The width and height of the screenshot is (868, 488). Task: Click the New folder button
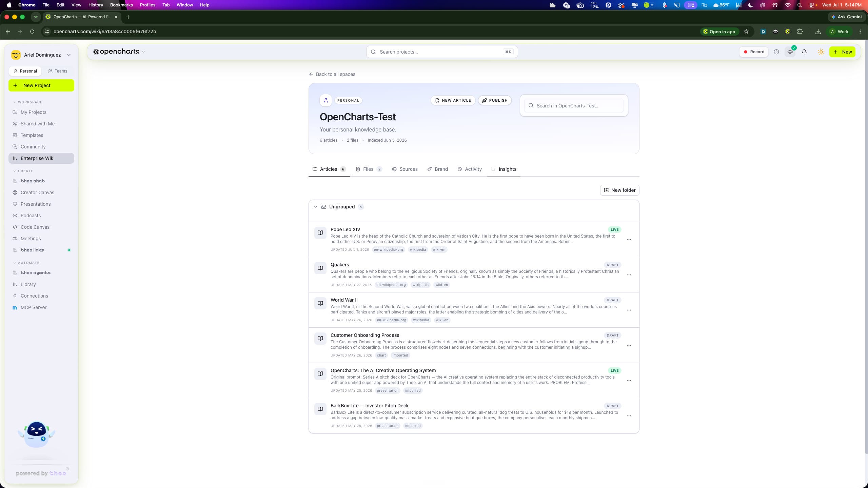(x=619, y=190)
